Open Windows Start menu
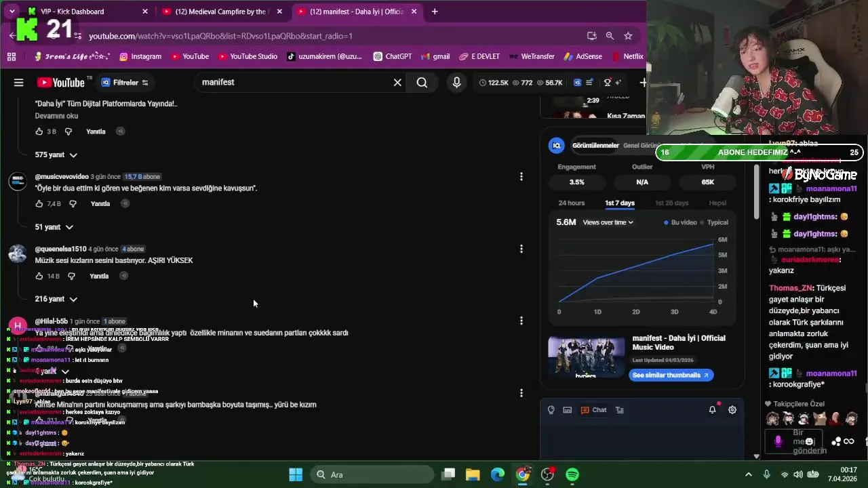This screenshot has height=488, width=868. 296,474
